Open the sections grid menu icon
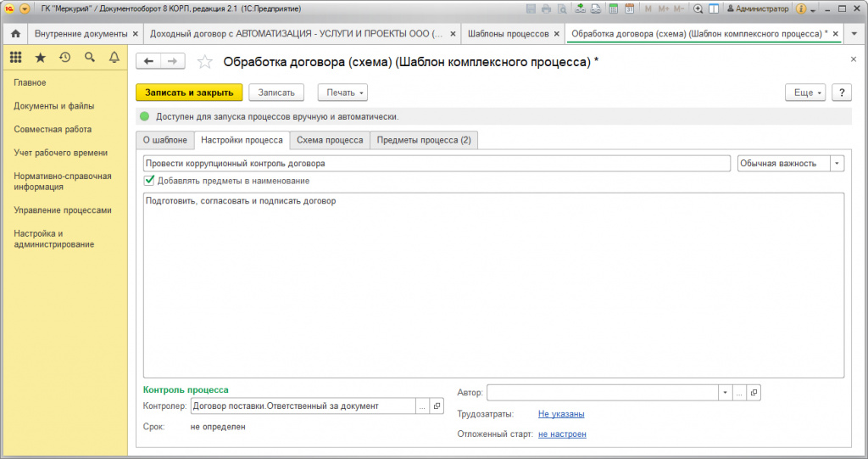The height and width of the screenshot is (459, 868). click(x=15, y=57)
